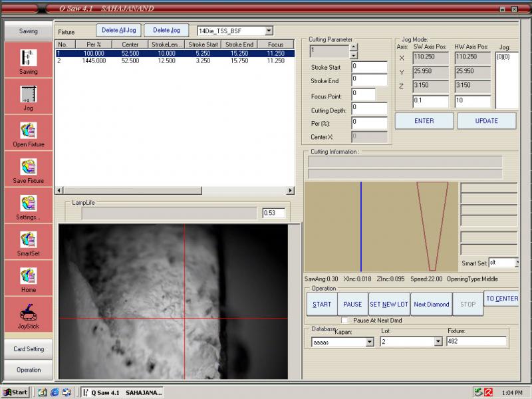Click the Delete All Jog button
The height and width of the screenshot is (399, 532).
[x=118, y=30]
